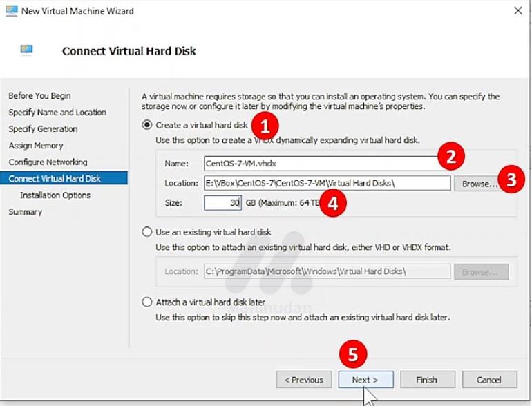532x406 pixels.
Task: Open Installation Options sub-step
Action: (x=55, y=195)
